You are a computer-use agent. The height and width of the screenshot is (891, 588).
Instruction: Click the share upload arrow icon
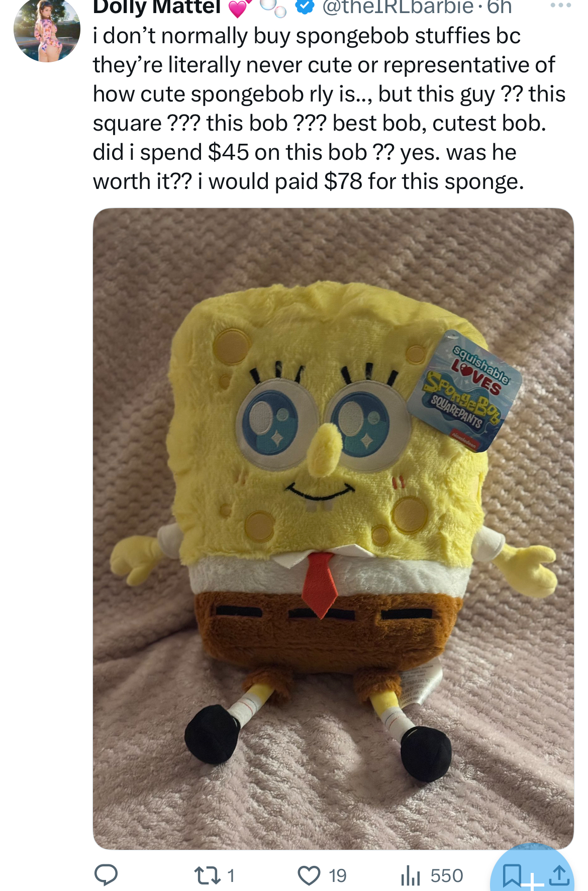(x=559, y=875)
